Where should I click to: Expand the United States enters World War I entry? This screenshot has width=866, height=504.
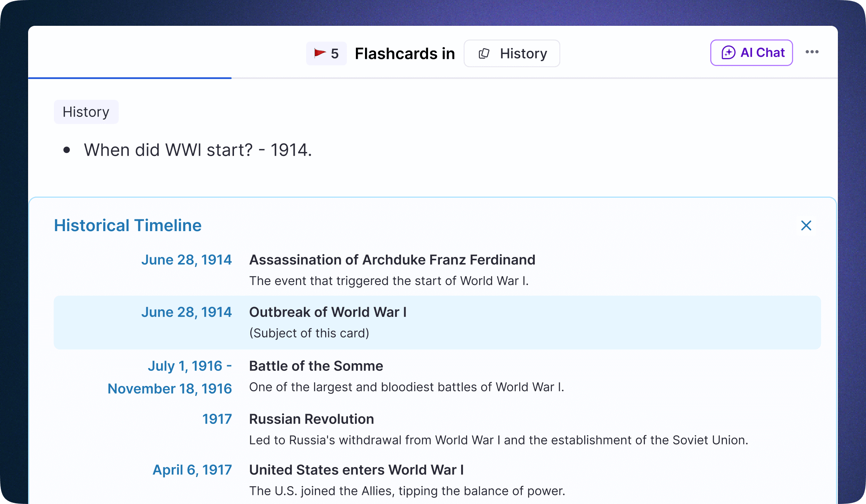[x=356, y=470]
